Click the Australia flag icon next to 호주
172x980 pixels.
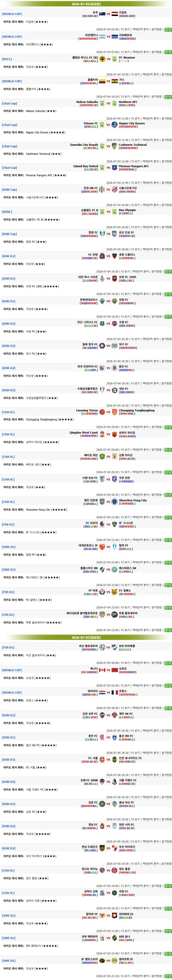102,14
